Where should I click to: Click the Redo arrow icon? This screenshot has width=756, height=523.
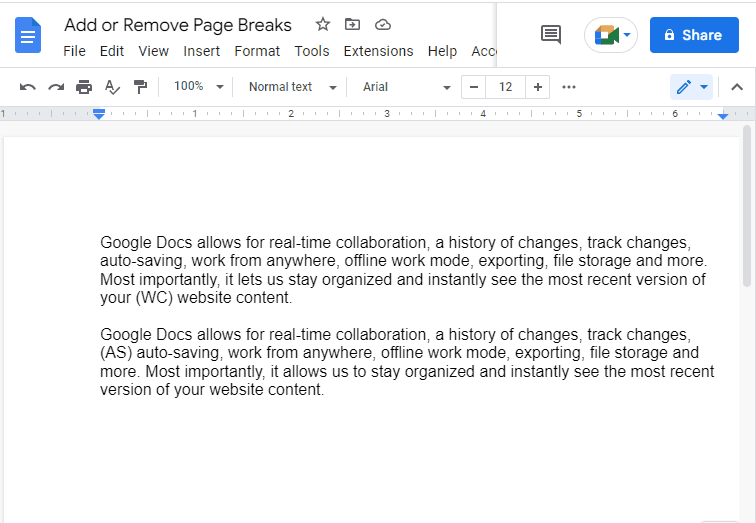click(x=56, y=87)
